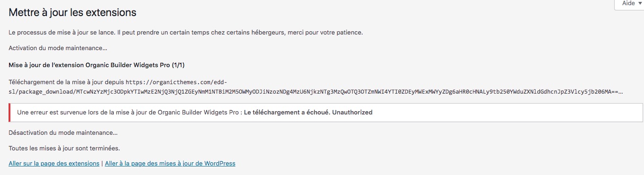Viewport: 644px width, 175px height.
Task: Select the Activation du mode maintenance line
Action: pos(58,48)
